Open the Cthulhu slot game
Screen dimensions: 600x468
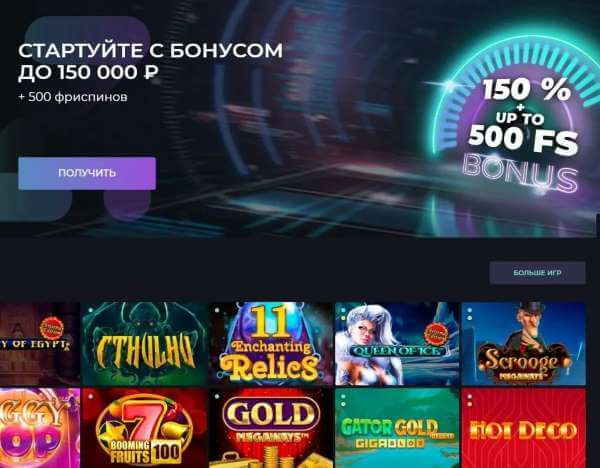point(144,344)
